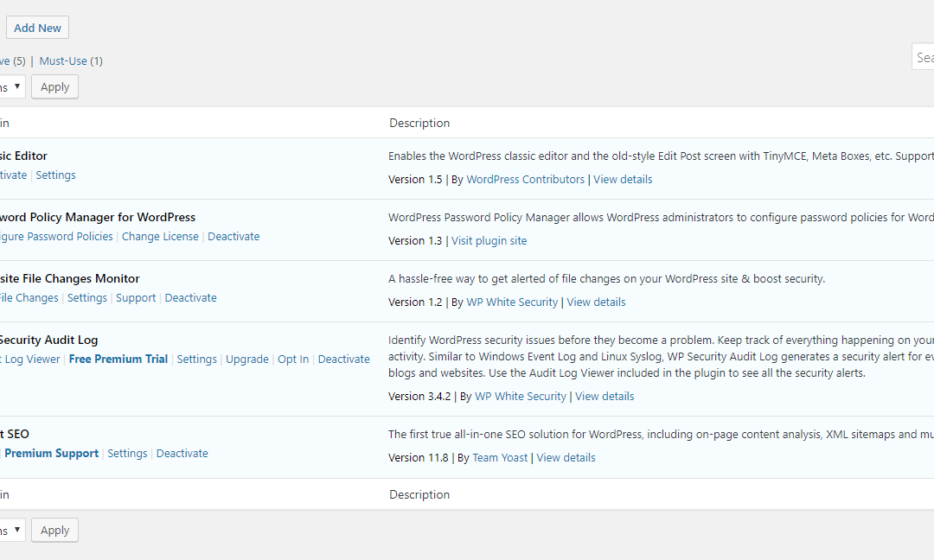View details for File Changes Monitor version 1.2
The height and width of the screenshot is (560, 934).
(x=596, y=302)
